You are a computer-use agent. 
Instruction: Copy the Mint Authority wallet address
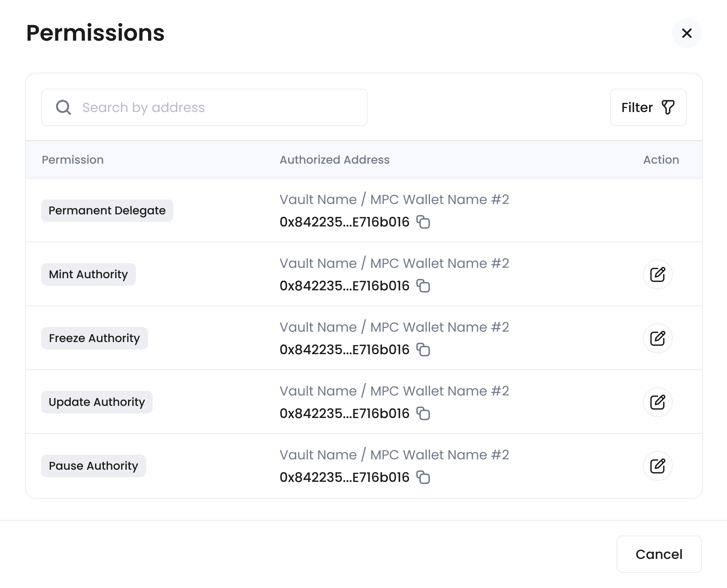click(424, 286)
